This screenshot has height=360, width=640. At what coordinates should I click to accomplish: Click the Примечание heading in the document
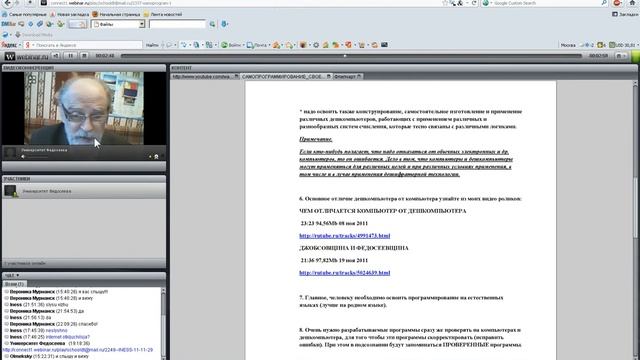[x=316, y=139]
